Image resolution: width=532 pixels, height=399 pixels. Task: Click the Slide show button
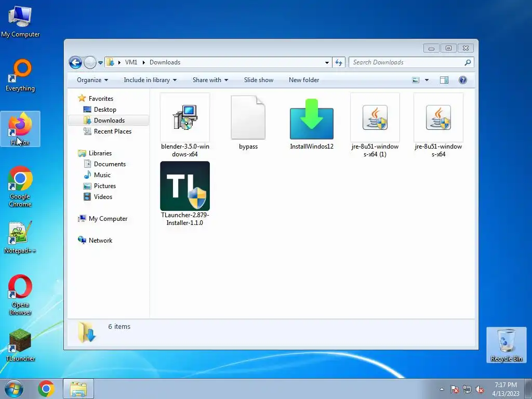click(x=259, y=80)
